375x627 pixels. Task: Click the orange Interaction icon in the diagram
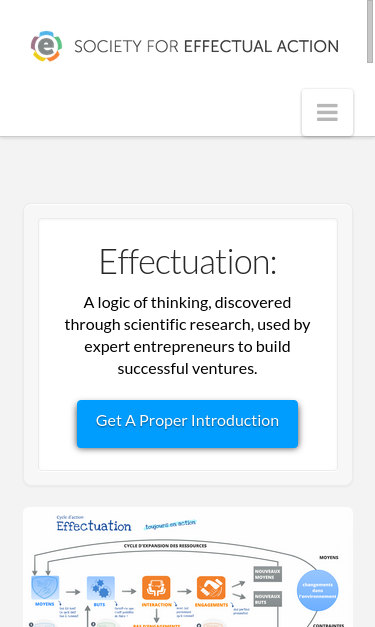pyautogui.click(x=156, y=588)
